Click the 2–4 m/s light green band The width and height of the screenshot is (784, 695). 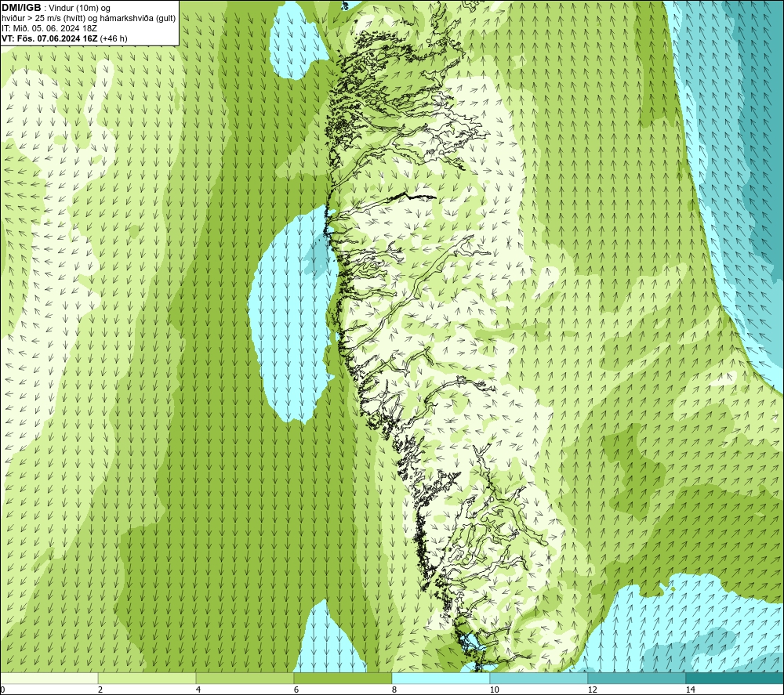(147, 678)
